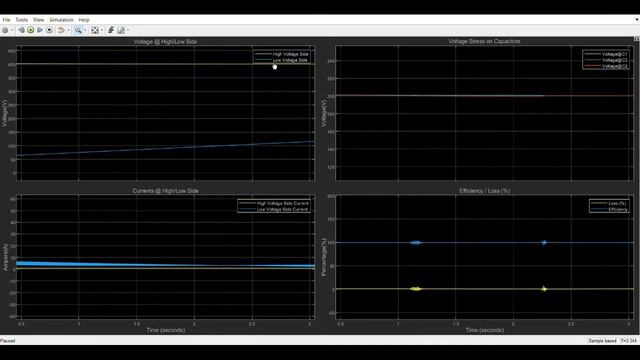Click the 'Currents @ High/Low Side' plot title

pos(165,191)
